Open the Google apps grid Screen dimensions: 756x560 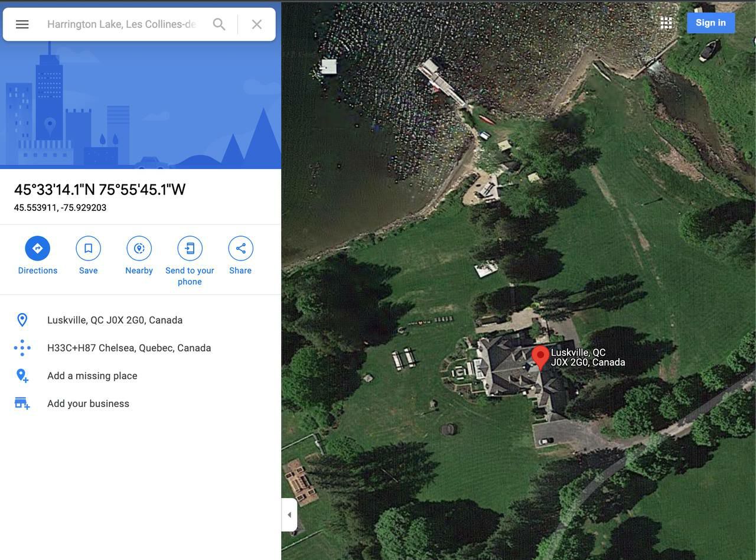tap(666, 23)
